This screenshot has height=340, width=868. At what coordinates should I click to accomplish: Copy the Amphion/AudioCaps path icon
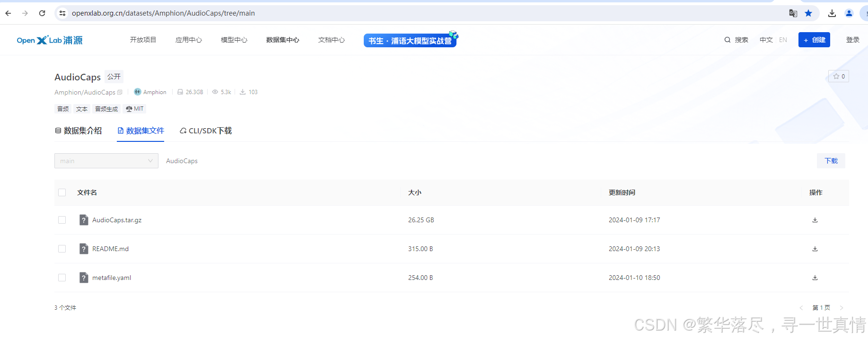120,92
